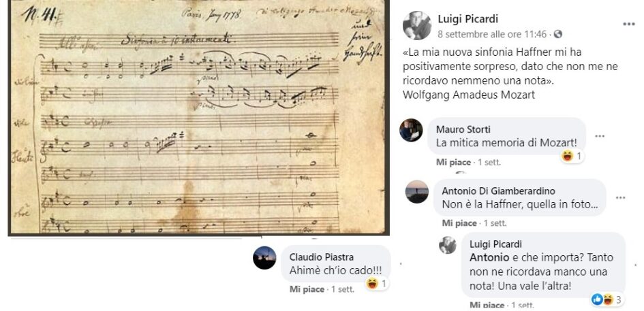Open the post timestamp 8 settembre link
The width and height of the screenshot is (644, 311).
tap(492, 34)
